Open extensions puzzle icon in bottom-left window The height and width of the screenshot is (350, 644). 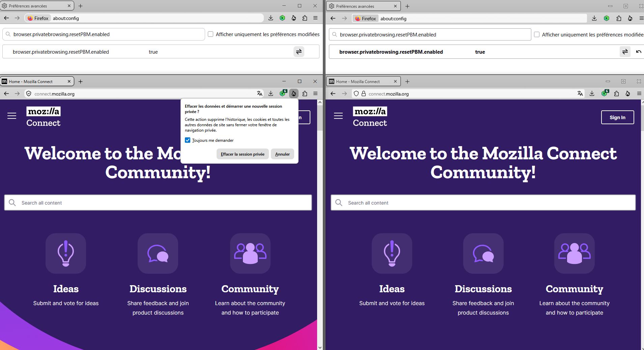[x=305, y=93]
